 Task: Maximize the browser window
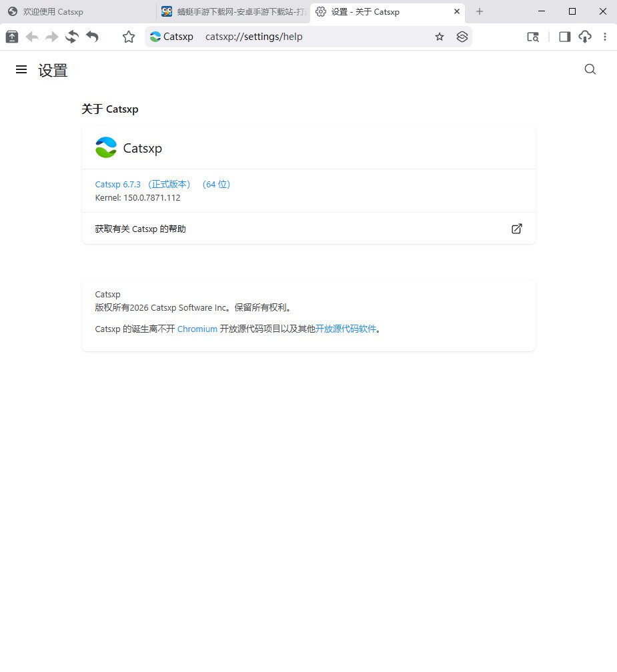click(572, 11)
